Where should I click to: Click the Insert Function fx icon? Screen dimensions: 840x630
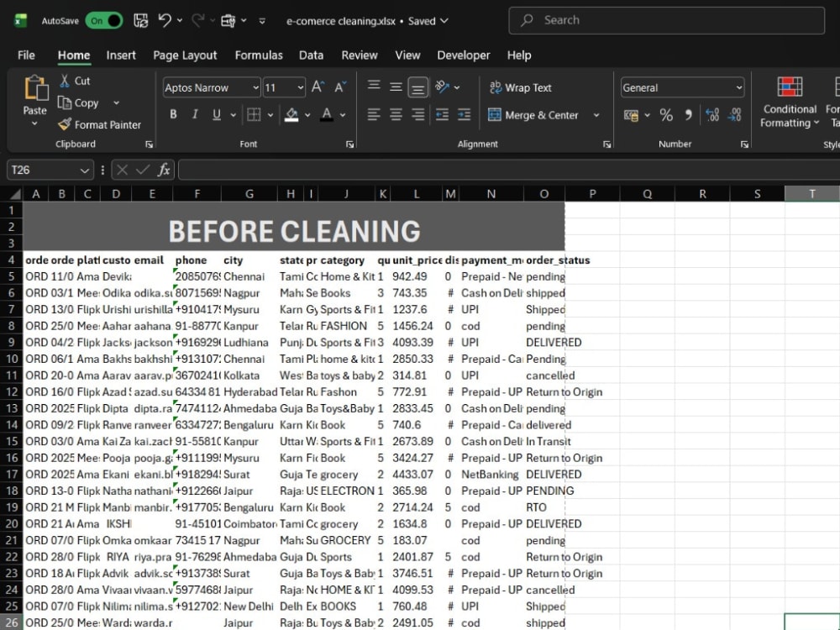point(164,170)
